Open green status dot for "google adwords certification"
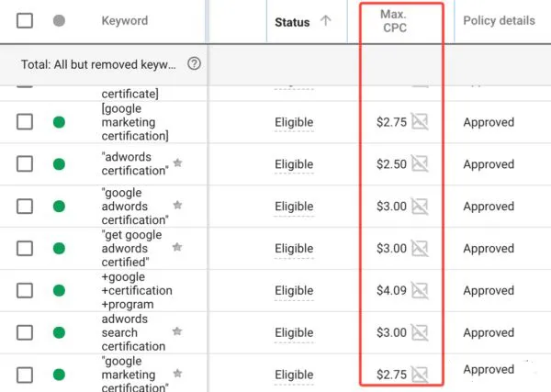 point(60,207)
